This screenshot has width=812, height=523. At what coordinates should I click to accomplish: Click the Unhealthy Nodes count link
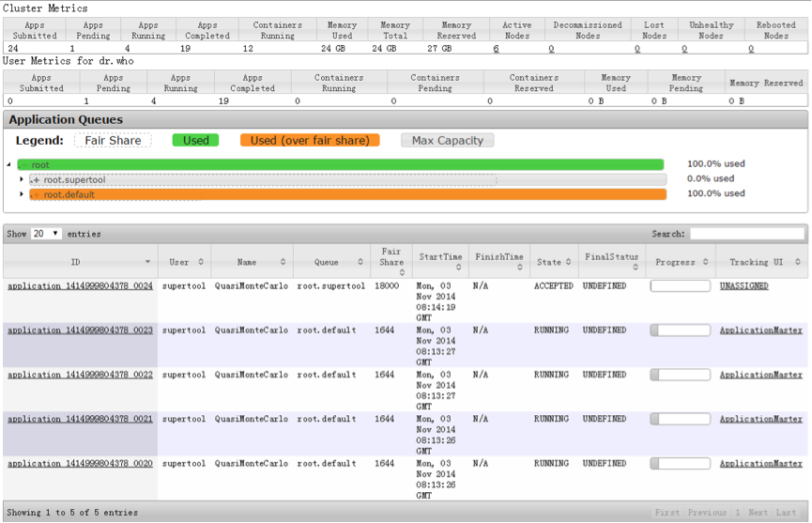click(684, 48)
